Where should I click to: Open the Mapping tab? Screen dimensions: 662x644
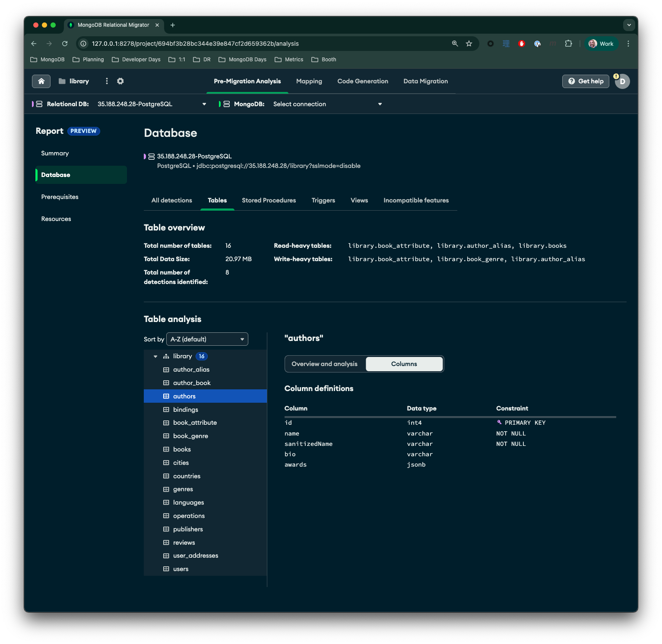(x=309, y=81)
